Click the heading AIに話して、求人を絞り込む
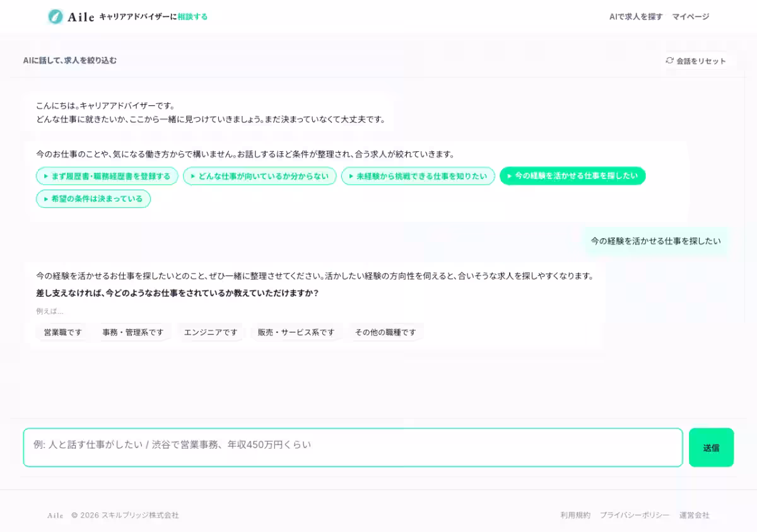The image size is (757, 532). 70,61
